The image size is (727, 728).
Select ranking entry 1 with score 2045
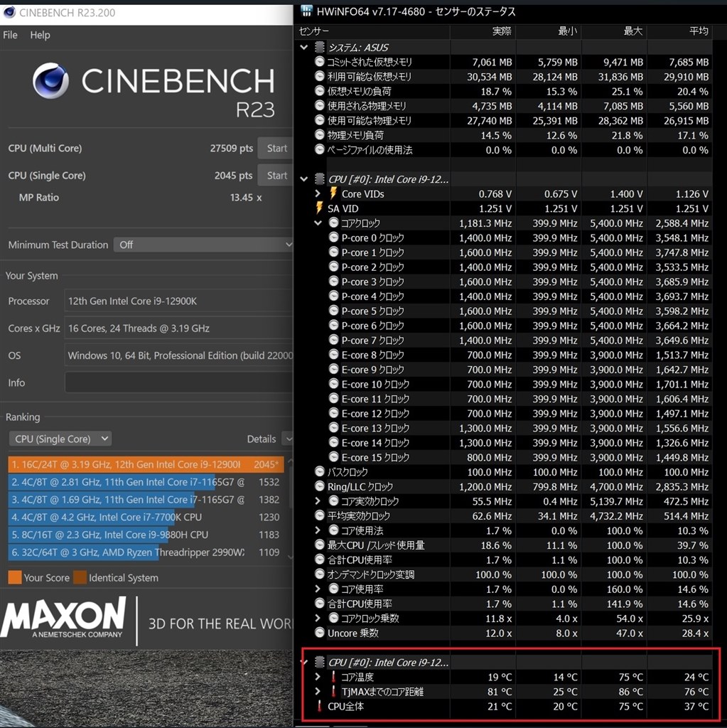tap(146, 464)
